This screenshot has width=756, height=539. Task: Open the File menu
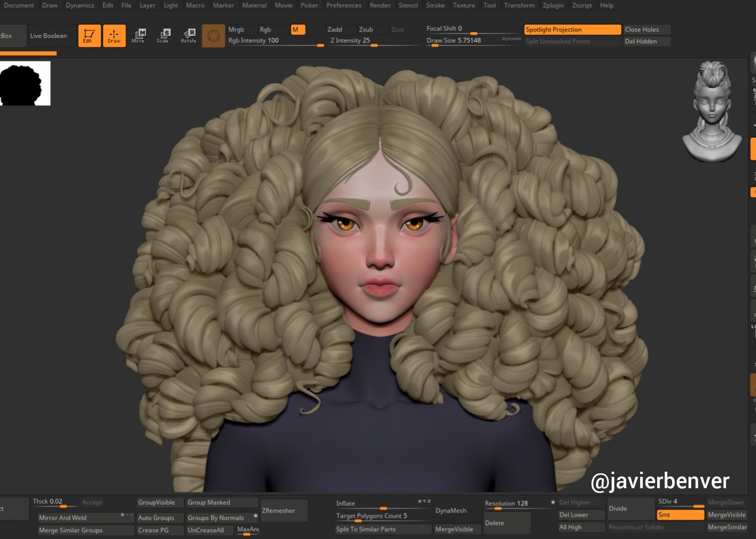(x=127, y=5)
